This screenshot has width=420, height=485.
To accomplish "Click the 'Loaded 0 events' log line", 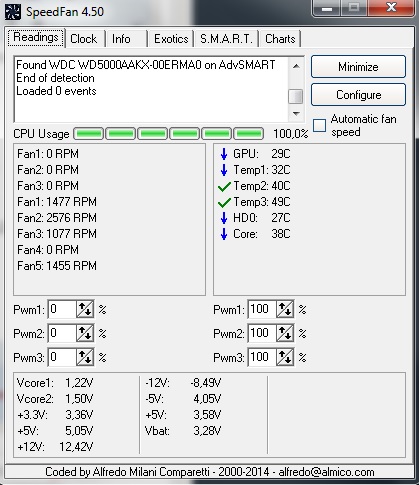I will [56, 91].
